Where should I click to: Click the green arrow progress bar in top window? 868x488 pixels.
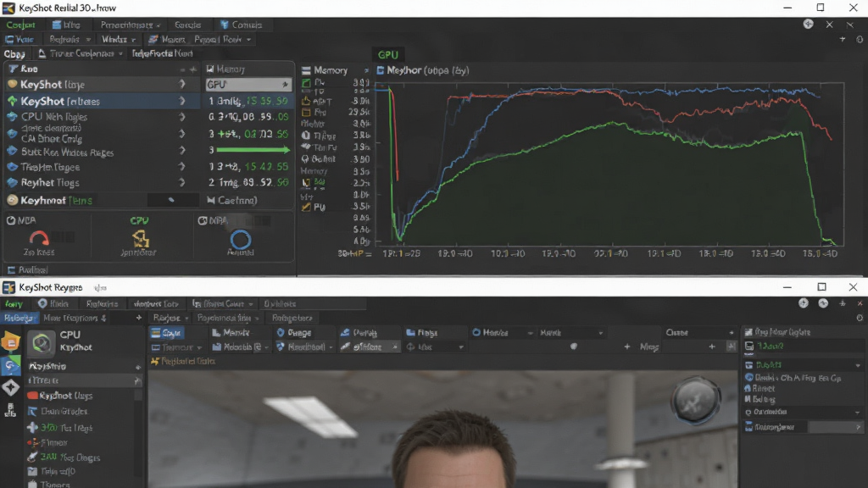(253, 150)
